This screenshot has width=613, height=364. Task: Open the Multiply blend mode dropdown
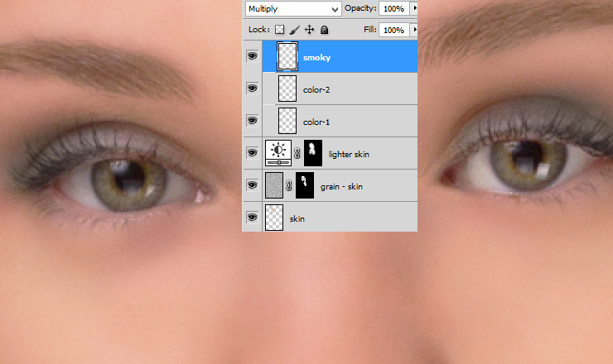[x=293, y=8]
